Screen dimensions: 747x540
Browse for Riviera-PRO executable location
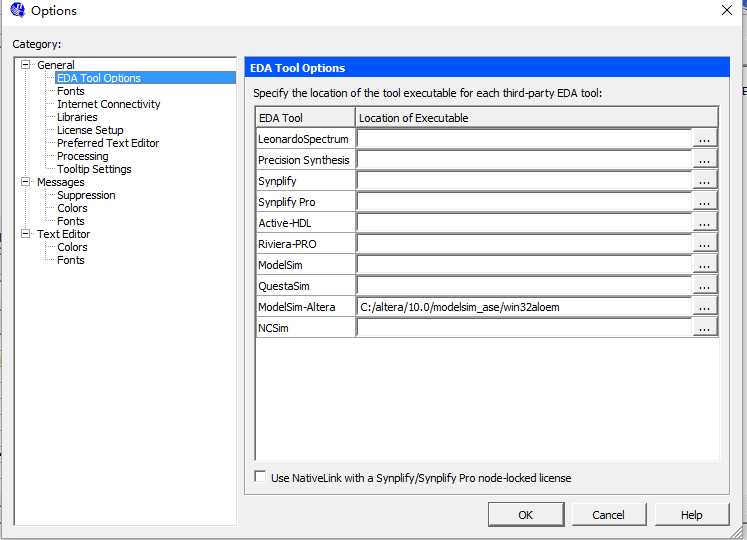point(705,244)
